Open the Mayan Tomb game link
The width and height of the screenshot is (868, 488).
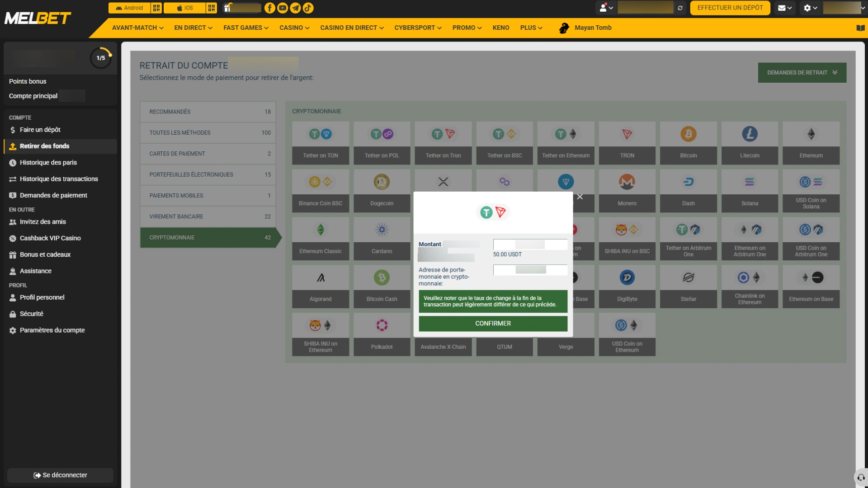click(x=585, y=28)
